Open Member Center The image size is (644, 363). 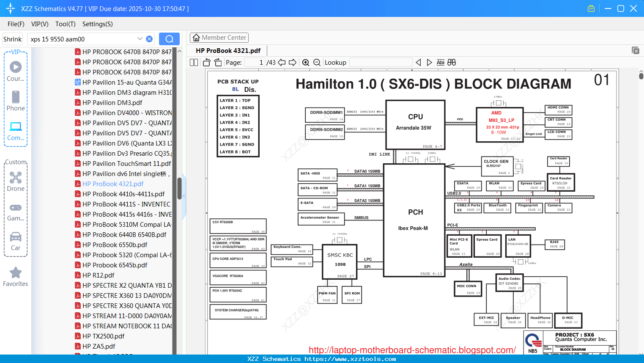tap(219, 38)
